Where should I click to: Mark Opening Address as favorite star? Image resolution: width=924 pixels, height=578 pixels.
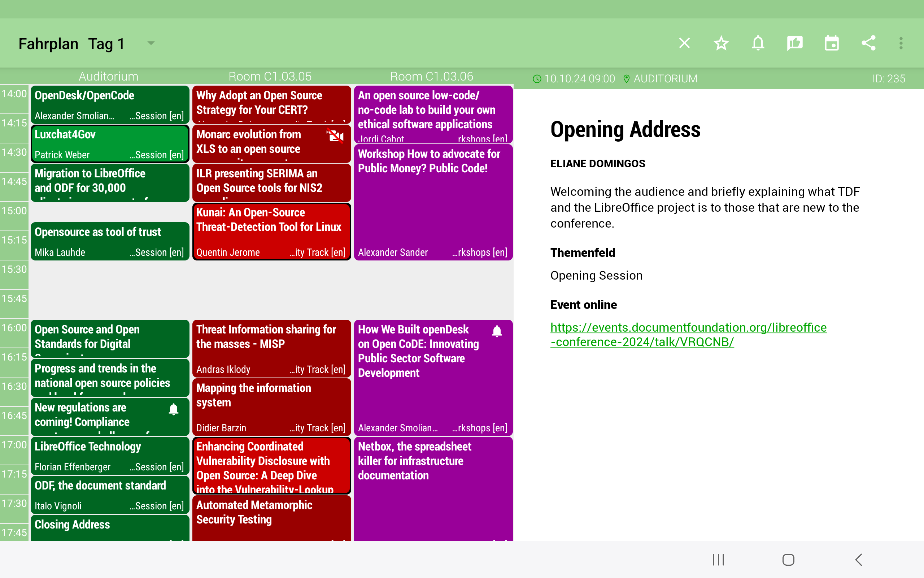pyautogui.click(x=721, y=43)
